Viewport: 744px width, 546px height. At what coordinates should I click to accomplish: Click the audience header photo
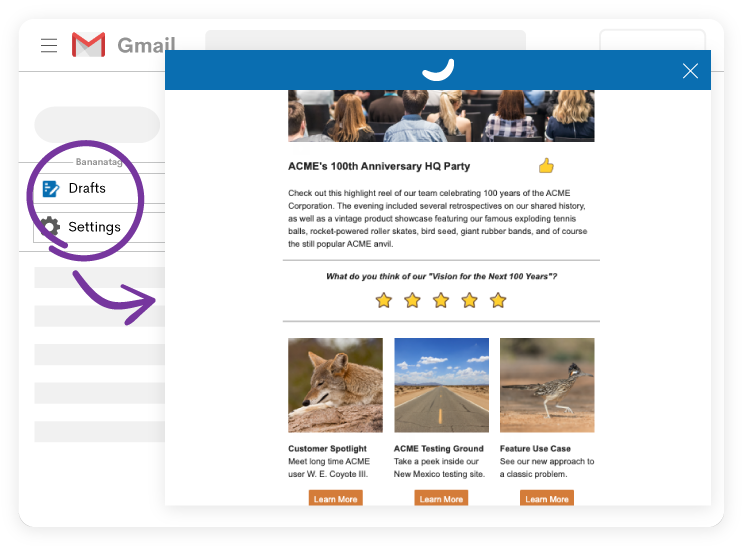tap(441, 116)
